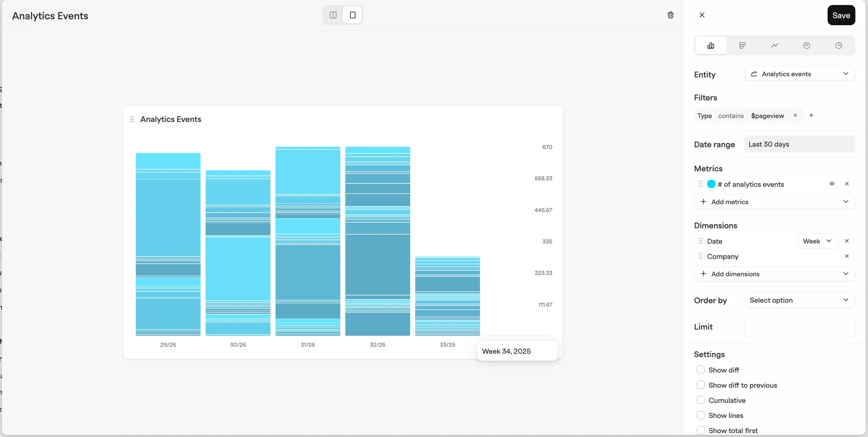Switch to split view layout icon
Image resolution: width=868 pixels, height=437 pixels.
(x=333, y=15)
